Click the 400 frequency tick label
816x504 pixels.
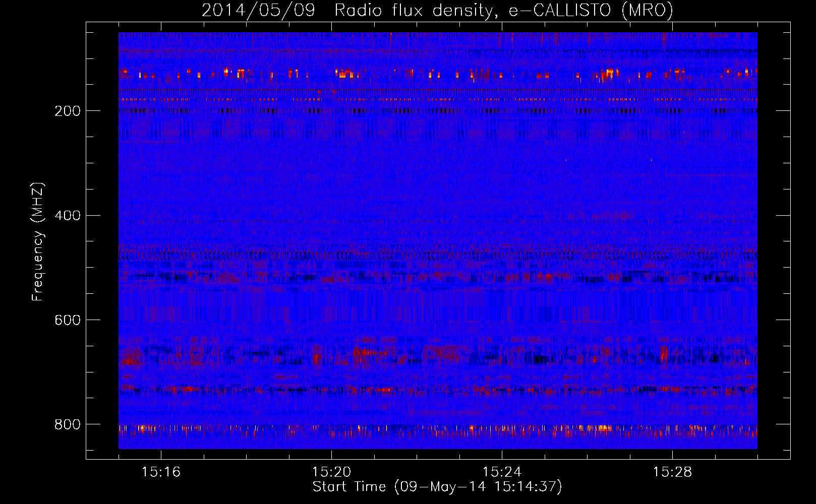click(67, 216)
